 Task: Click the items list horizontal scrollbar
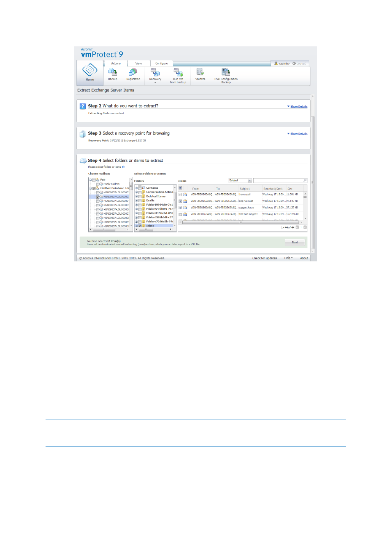[241, 222]
